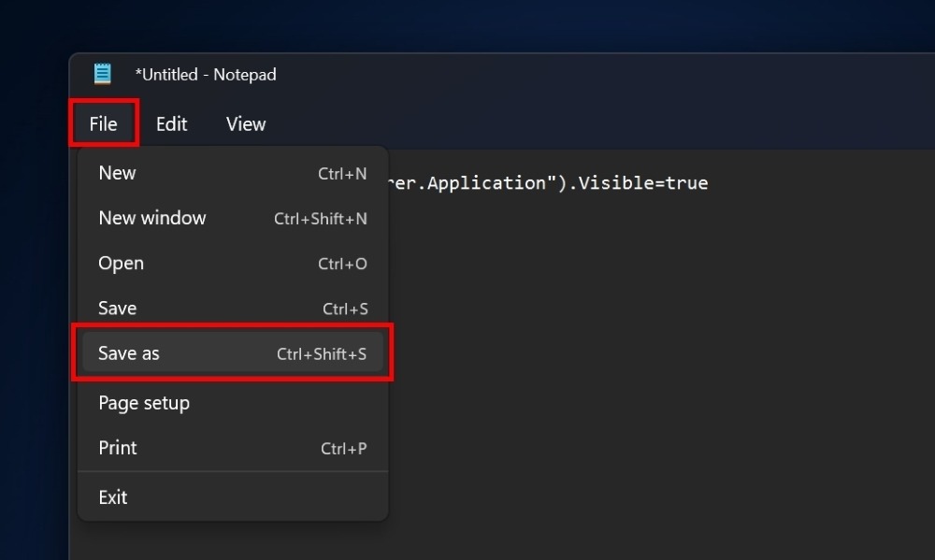Screen dimensions: 935x560
Task: Click the desktop wallpaper above the Notepad window
Action: tap(467, 23)
